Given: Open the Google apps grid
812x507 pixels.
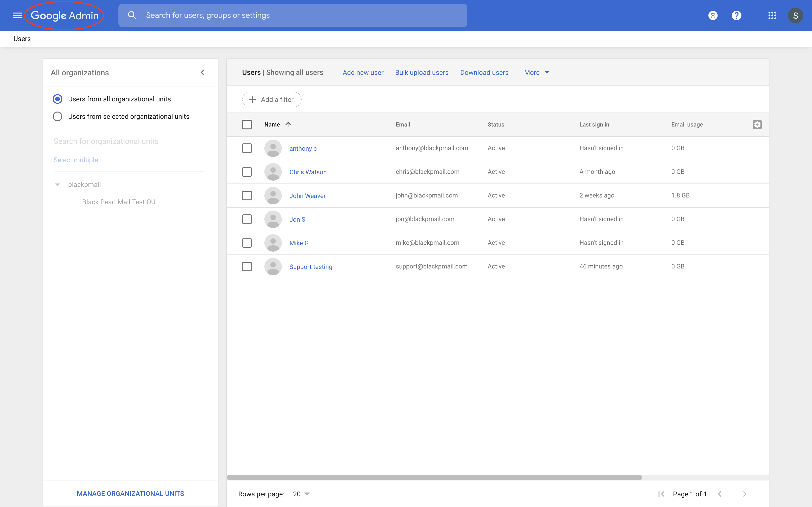Looking at the screenshot, I should [x=772, y=15].
